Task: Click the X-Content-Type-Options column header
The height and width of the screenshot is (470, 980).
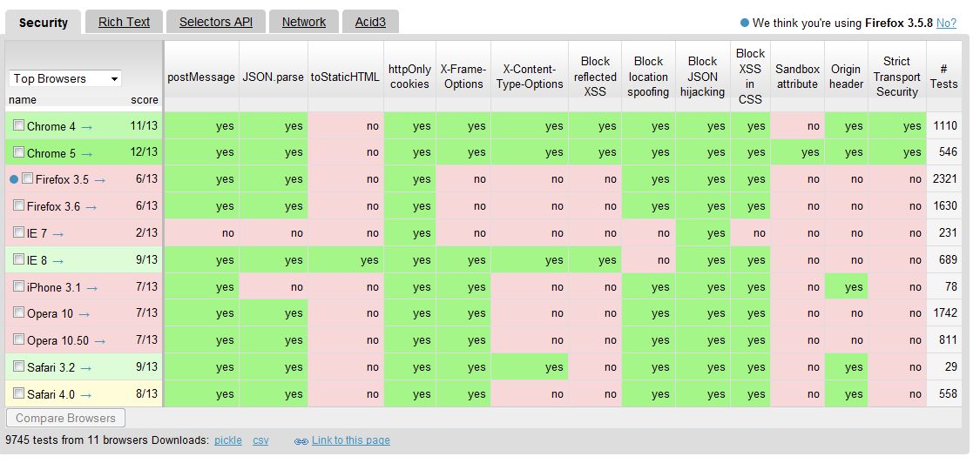Action: pyautogui.click(x=530, y=77)
